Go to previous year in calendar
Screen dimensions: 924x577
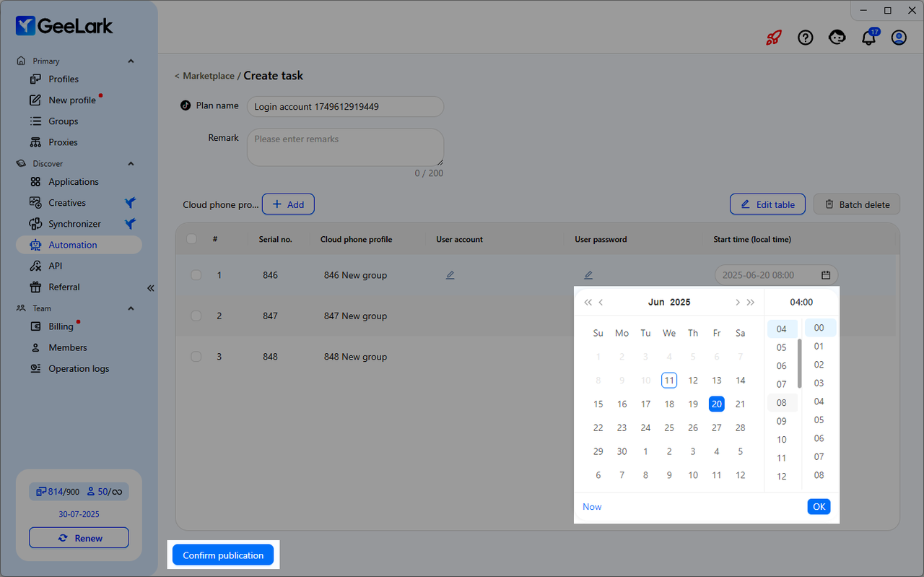click(x=588, y=303)
